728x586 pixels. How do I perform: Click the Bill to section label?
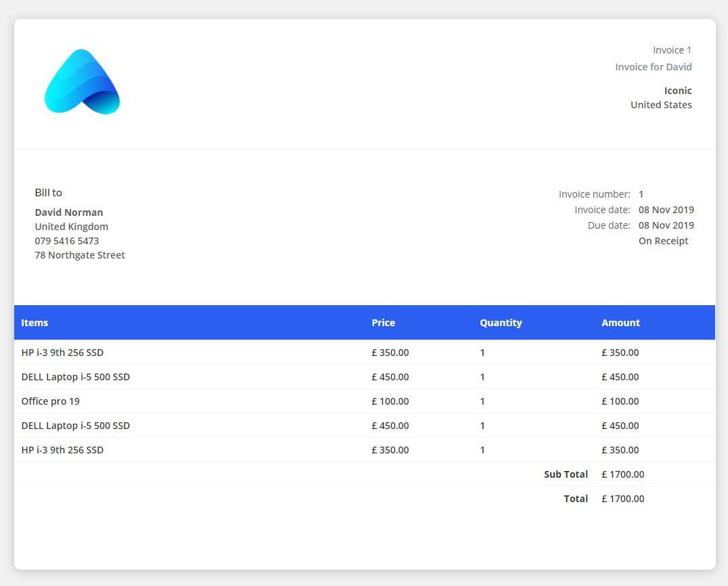[x=48, y=192]
